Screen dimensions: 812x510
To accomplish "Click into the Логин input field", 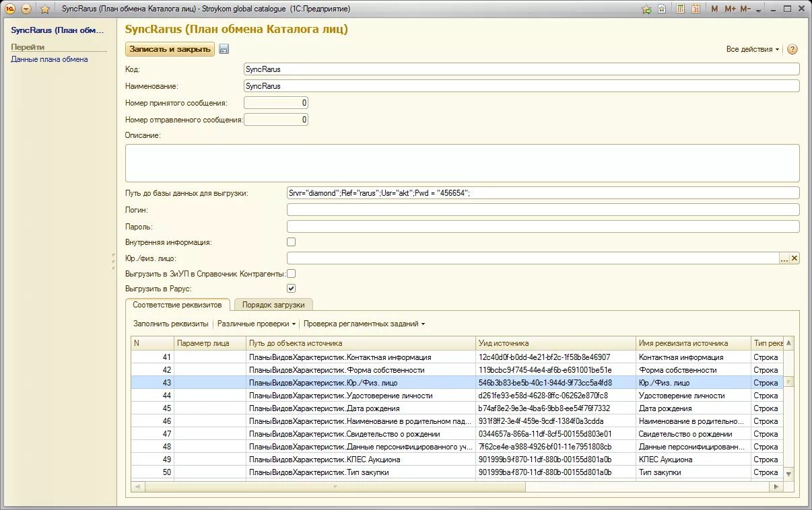I will point(543,210).
